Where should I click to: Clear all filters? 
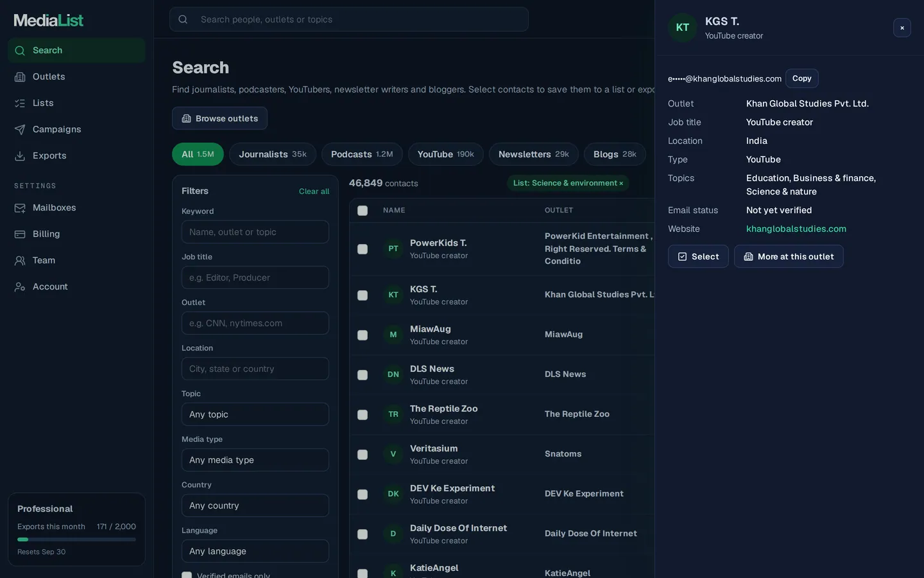pos(314,191)
